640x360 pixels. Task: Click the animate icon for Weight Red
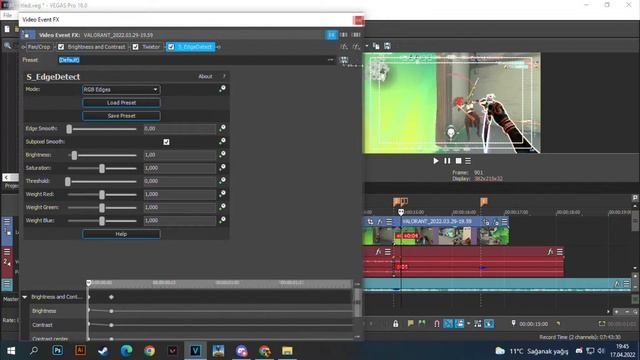pos(222,193)
